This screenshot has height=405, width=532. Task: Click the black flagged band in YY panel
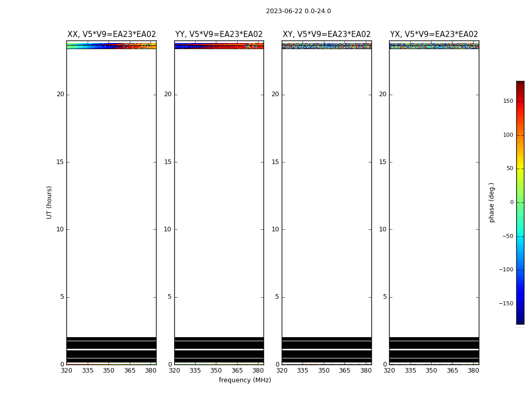219,350
